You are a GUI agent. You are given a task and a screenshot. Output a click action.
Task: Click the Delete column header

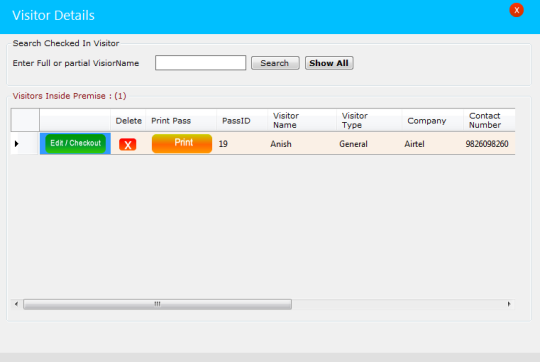(128, 121)
